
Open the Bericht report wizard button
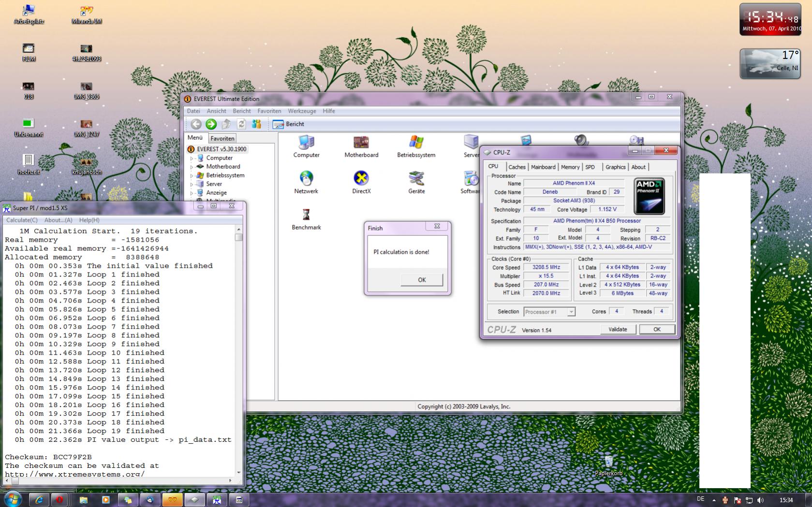(289, 124)
